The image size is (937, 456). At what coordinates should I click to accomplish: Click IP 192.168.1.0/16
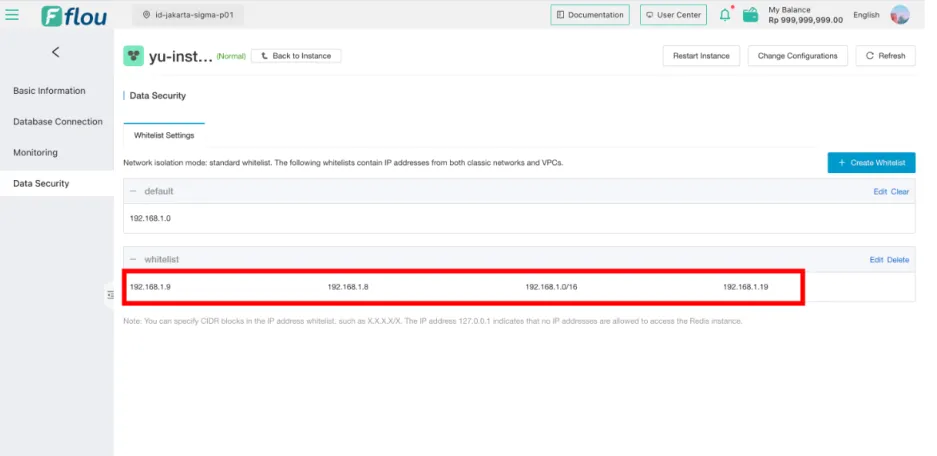pos(551,287)
